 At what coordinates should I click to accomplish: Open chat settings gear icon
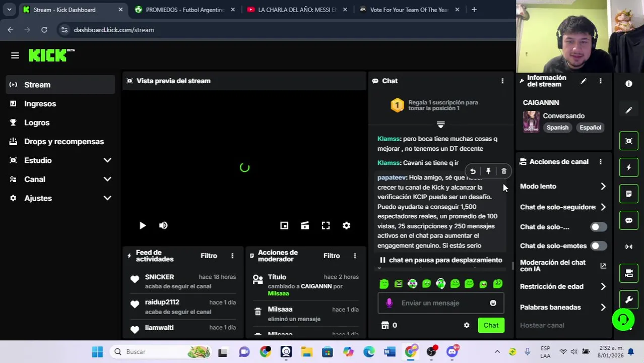pos(467,325)
